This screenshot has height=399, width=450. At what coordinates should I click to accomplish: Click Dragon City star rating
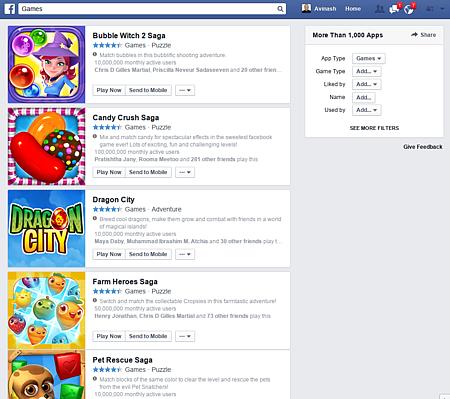(x=107, y=209)
